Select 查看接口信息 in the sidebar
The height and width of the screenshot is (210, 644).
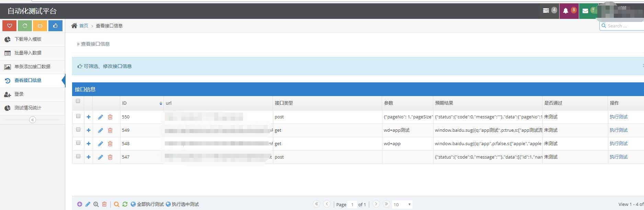32,81
